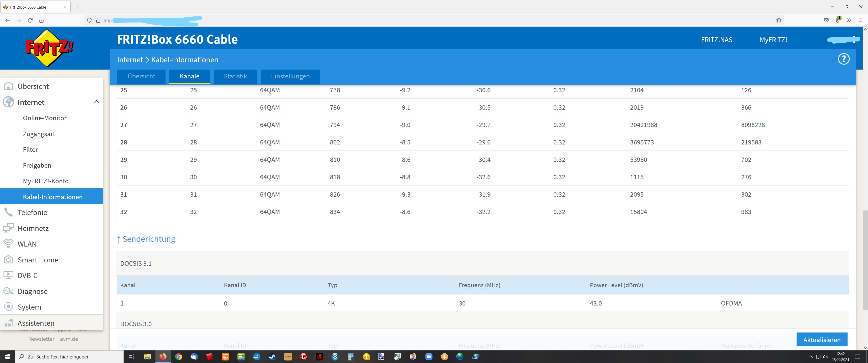Collapse the Internet menu chevron
Image resolution: width=868 pixels, height=363 pixels.
point(96,102)
